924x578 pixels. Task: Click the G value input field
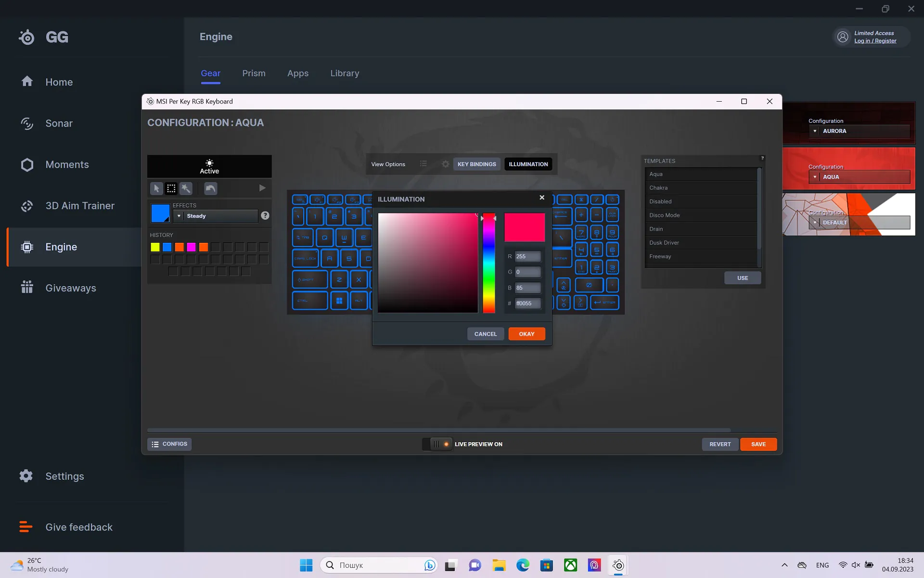coord(527,272)
